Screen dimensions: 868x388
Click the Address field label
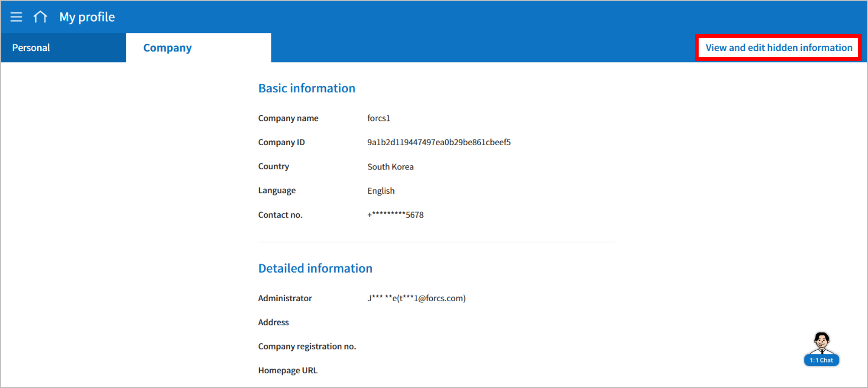(273, 322)
